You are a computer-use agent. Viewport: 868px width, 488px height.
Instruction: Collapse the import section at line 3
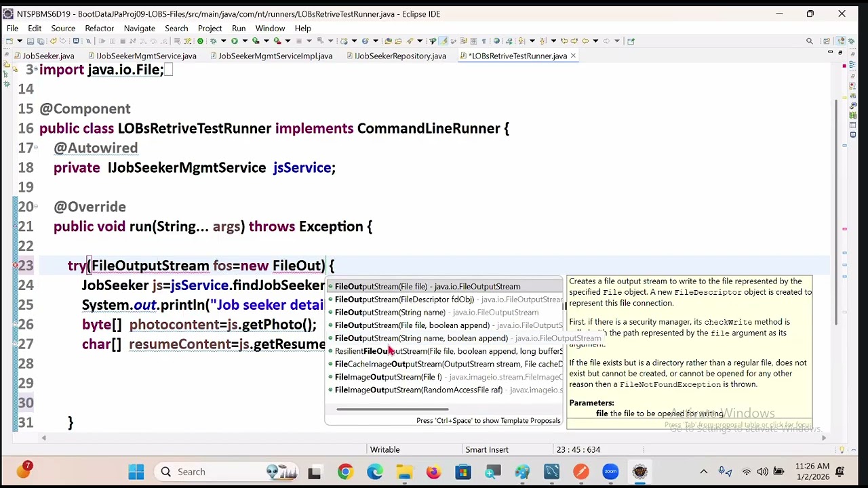tap(35, 70)
